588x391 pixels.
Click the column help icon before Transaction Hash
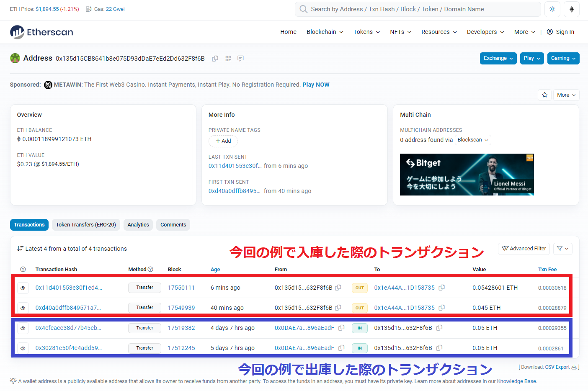pyautogui.click(x=23, y=269)
